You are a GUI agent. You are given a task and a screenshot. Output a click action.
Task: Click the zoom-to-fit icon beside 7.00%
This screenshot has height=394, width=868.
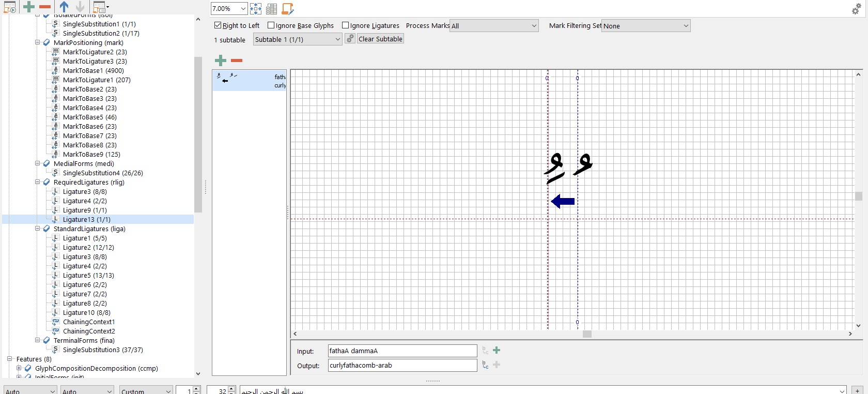pos(256,9)
